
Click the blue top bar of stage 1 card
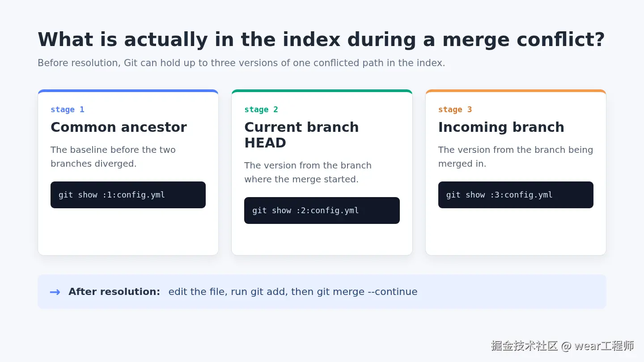(x=128, y=91)
